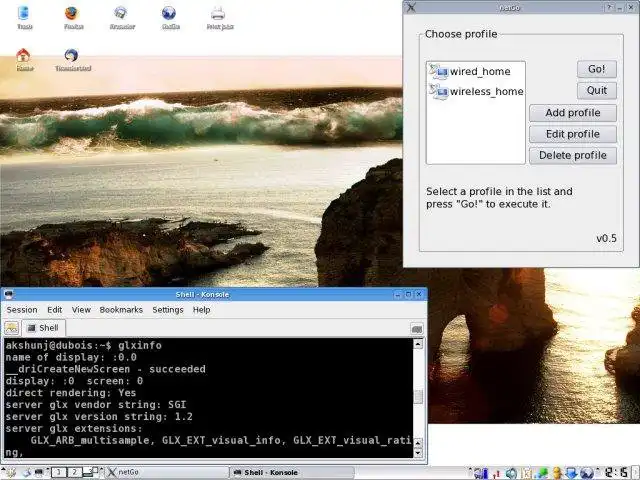Click the Konsole scrollbar up arrow at top
Screen dimensions: 640x480
tap(418, 344)
